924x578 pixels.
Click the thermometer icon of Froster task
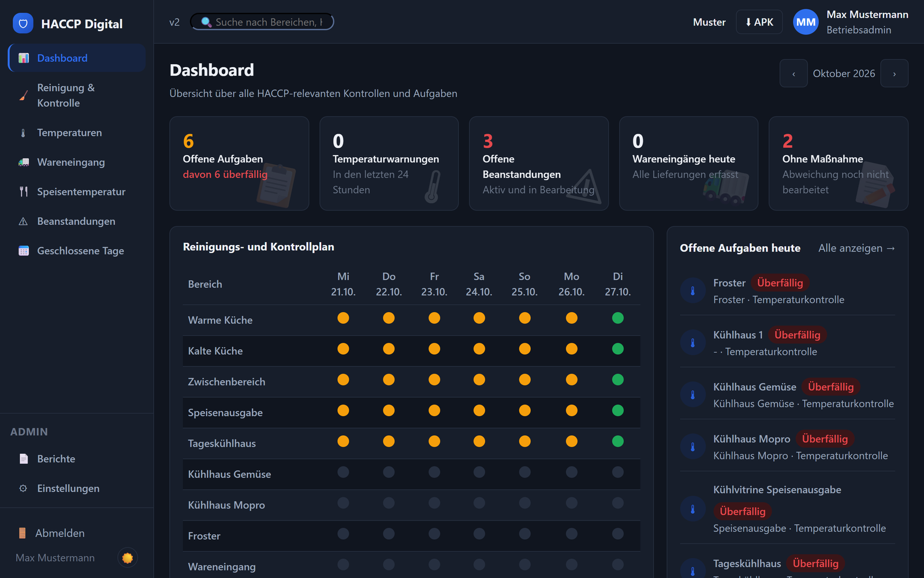[693, 291]
